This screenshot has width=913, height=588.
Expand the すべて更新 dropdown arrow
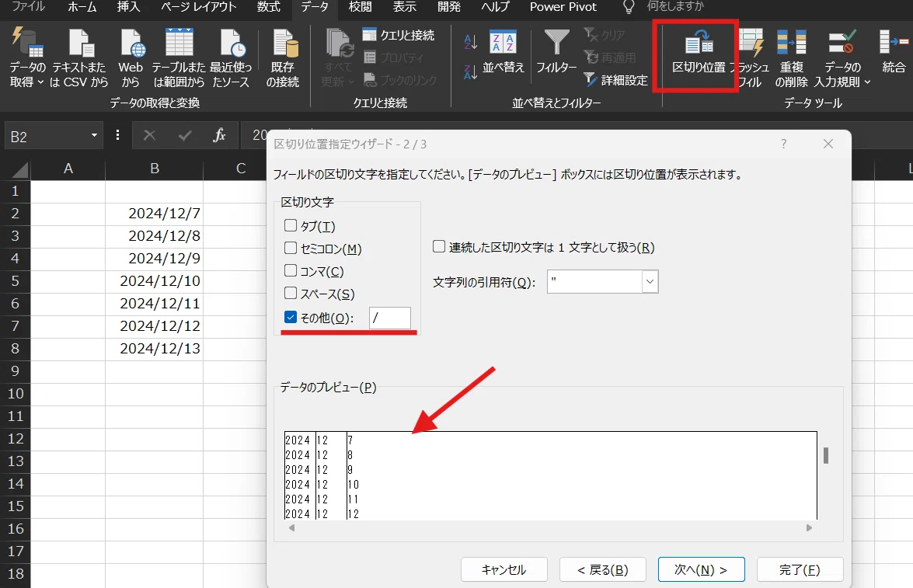pyautogui.click(x=351, y=82)
